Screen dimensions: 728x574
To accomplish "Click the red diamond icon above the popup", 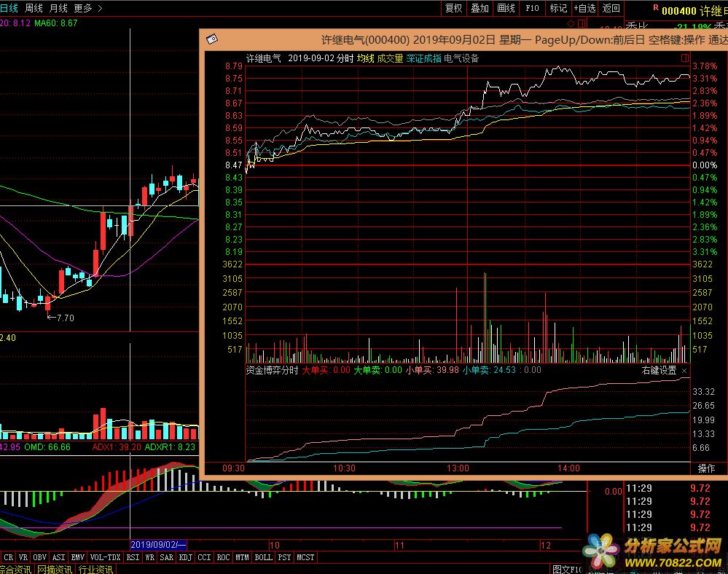I will (x=571, y=23).
